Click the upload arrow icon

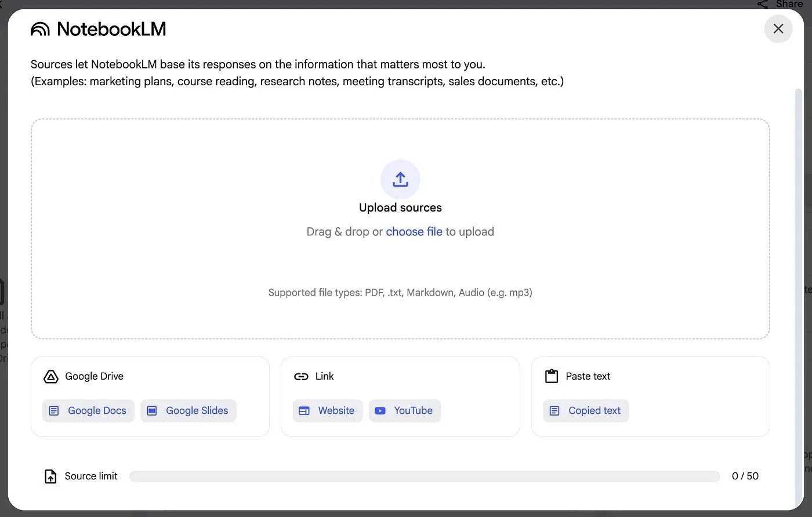tap(400, 179)
